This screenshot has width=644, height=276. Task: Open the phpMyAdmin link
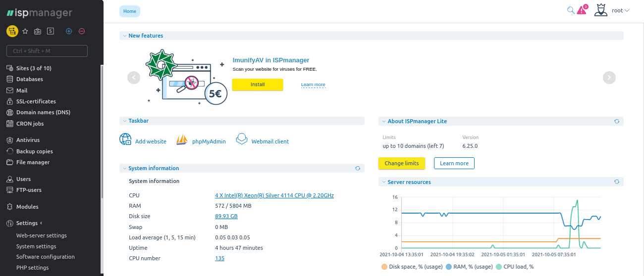click(x=209, y=141)
